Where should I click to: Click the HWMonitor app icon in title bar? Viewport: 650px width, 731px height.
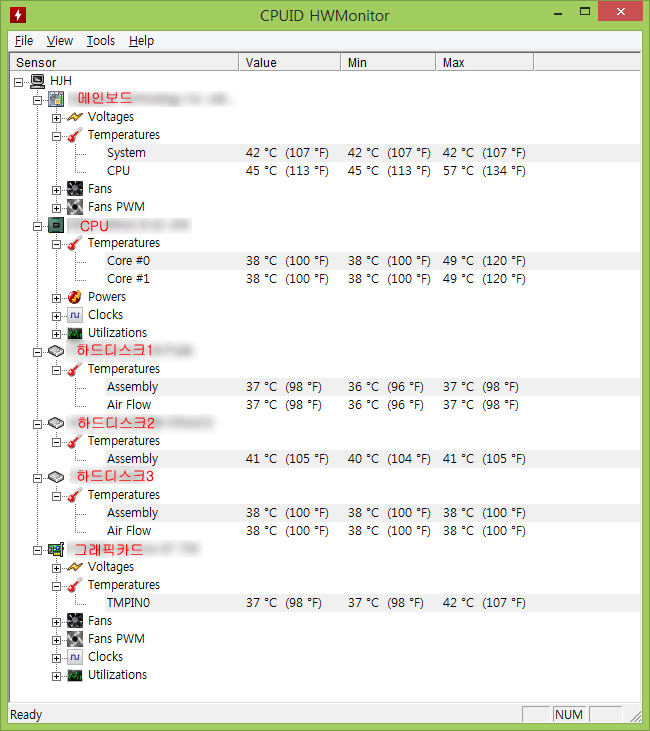18,15
